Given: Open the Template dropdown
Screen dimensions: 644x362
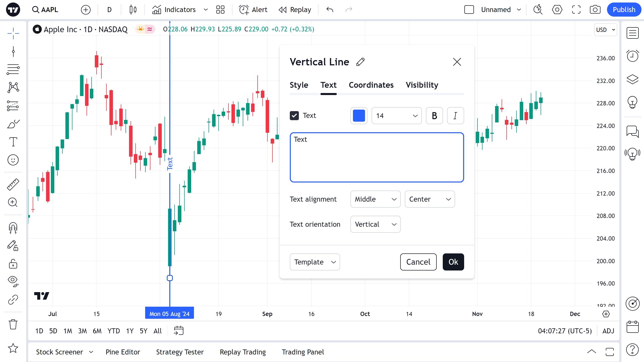Looking at the screenshot, I should 314,262.
